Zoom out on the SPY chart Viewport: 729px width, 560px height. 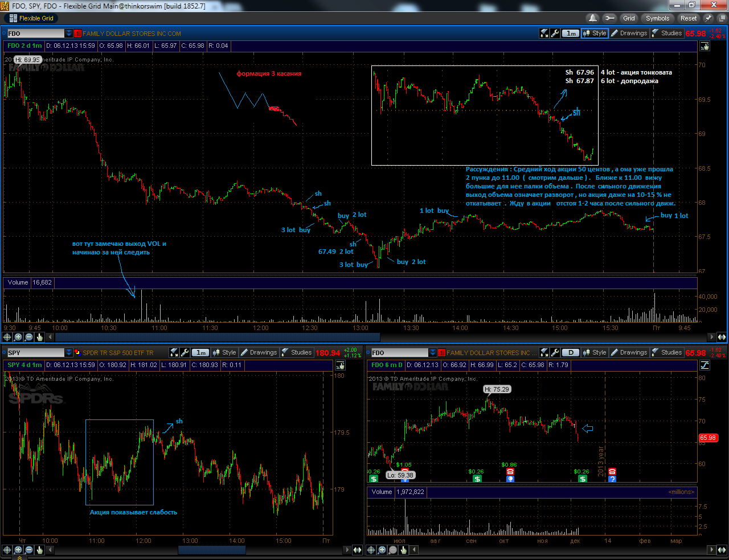click(29, 550)
